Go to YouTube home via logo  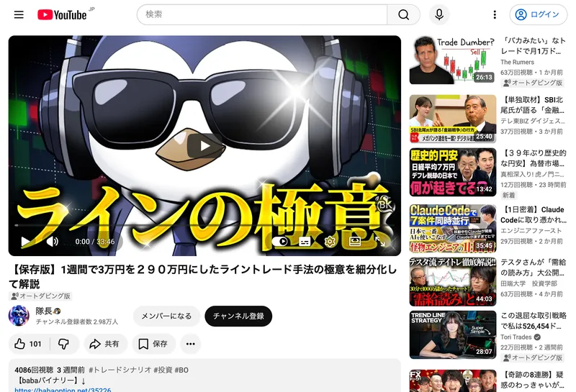pyautogui.click(x=62, y=14)
